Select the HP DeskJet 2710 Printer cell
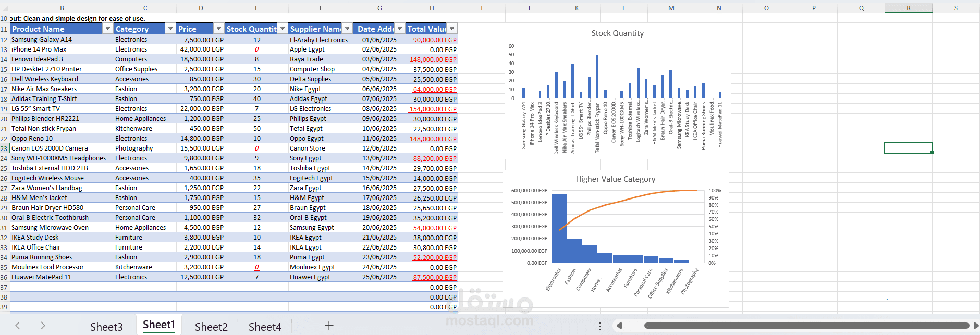The height and width of the screenshot is (335, 980). pyautogui.click(x=62, y=69)
